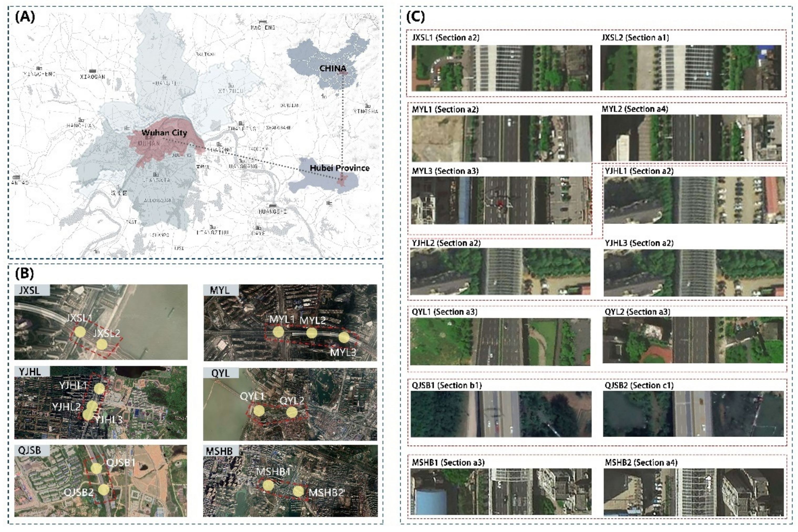The height and width of the screenshot is (532, 798).
Task: Open the MYL3 (Section a3) satellite image
Action: coord(501,200)
